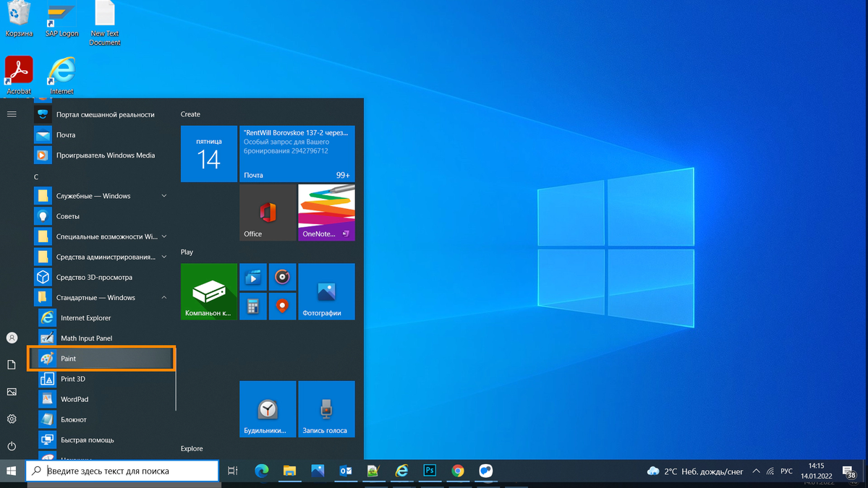Select Корзина on the desktop
This screenshot has height=488, width=868.
[19, 19]
